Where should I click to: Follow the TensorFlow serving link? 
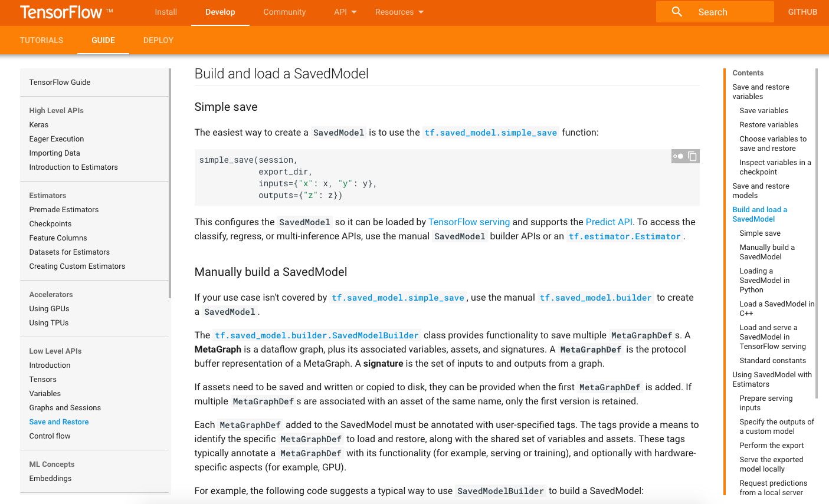[x=469, y=222]
